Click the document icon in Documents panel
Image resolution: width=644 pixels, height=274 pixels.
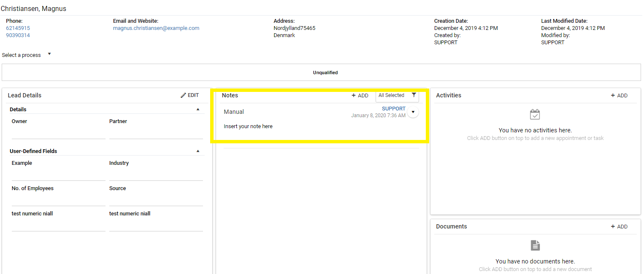[535, 245]
